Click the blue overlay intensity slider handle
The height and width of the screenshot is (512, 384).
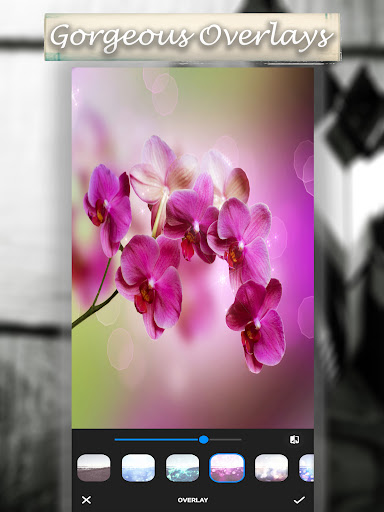point(204,440)
